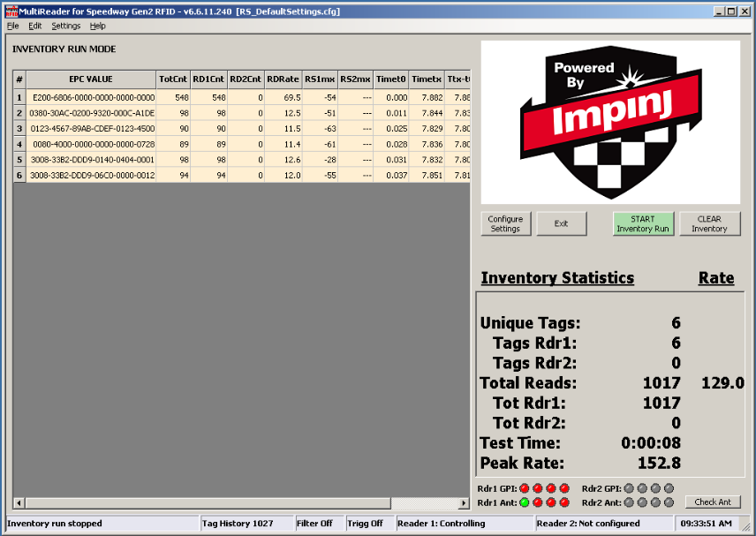Click the TotCnt column header
The width and height of the screenshot is (756, 536).
coord(173,79)
